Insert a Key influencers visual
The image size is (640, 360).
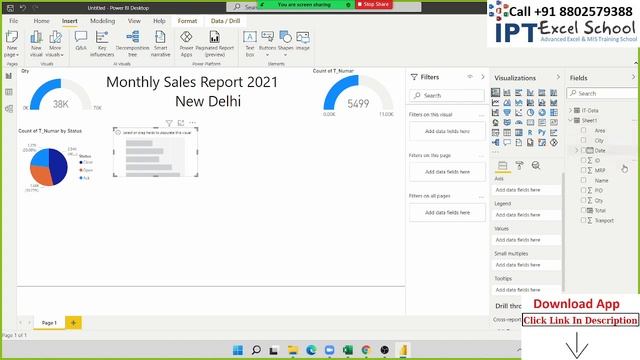pyautogui.click(x=102, y=44)
